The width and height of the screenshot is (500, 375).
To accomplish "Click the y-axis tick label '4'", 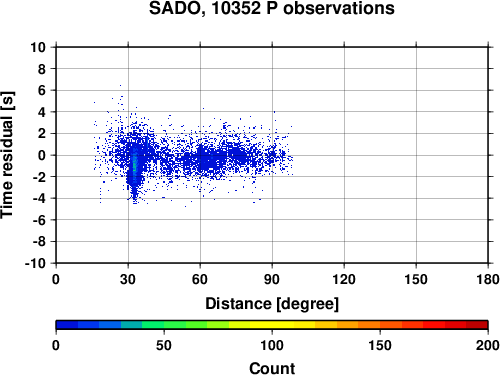I will coord(42,112).
